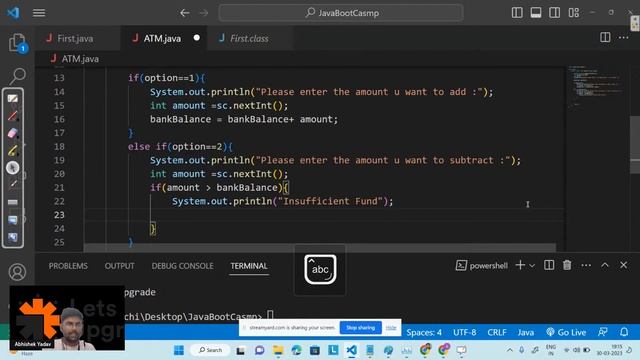
Task: Change indentation via Spaces: 4 status item
Action: point(424,332)
